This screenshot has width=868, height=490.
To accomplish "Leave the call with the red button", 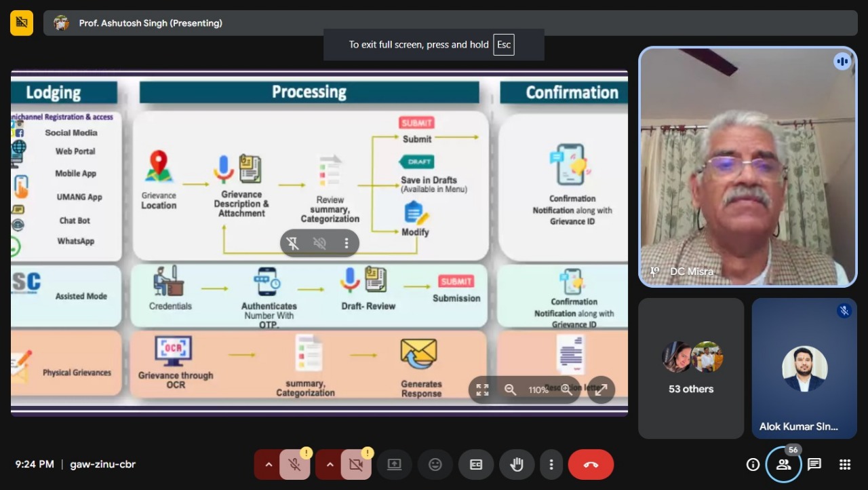I will pos(591,465).
